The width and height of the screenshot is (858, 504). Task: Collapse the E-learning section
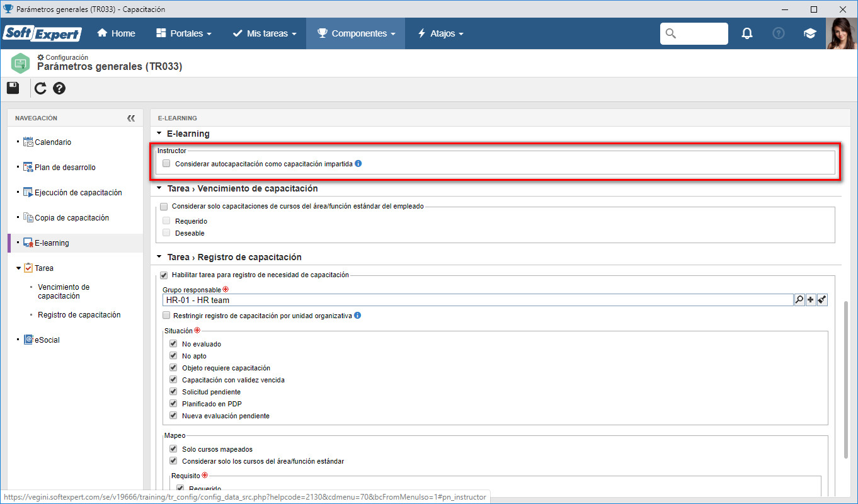point(159,134)
